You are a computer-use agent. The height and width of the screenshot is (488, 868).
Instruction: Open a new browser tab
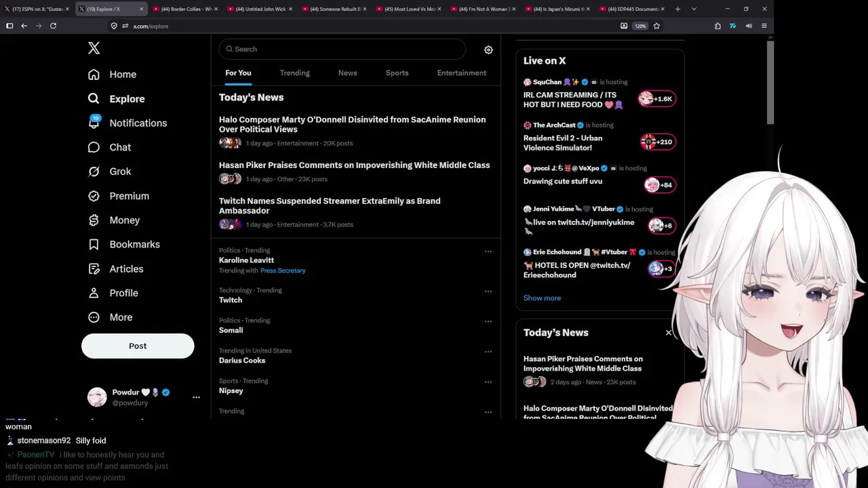coord(677,9)
